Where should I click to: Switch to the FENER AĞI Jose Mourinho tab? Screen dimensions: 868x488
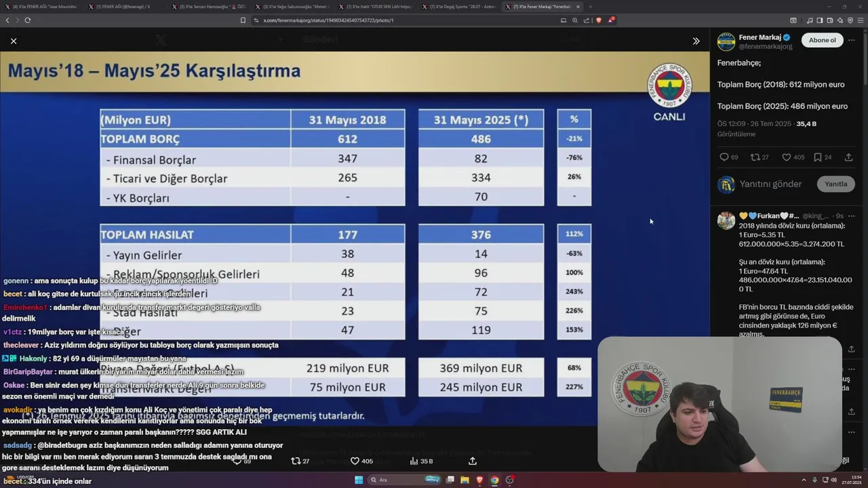pos(41,6)
